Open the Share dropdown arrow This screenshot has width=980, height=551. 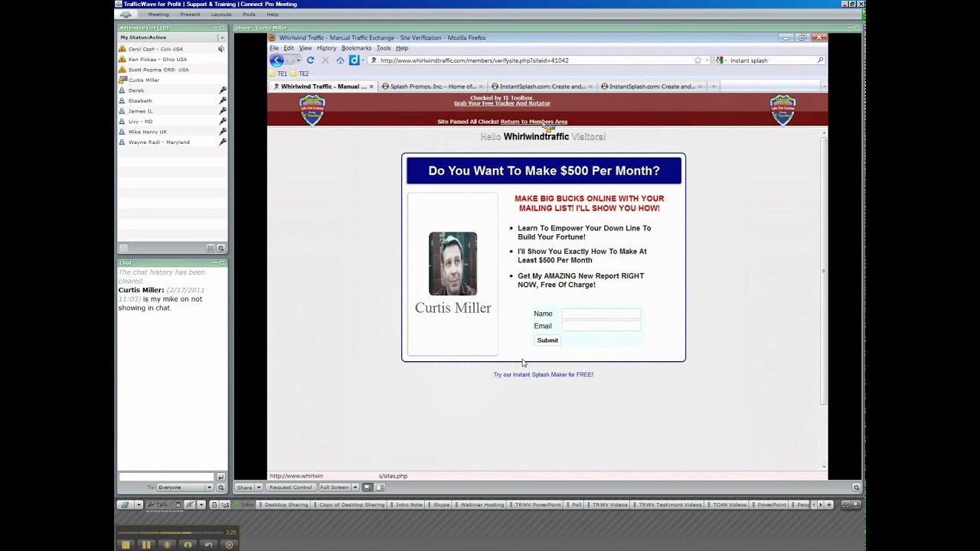click(x=259, y=487)
